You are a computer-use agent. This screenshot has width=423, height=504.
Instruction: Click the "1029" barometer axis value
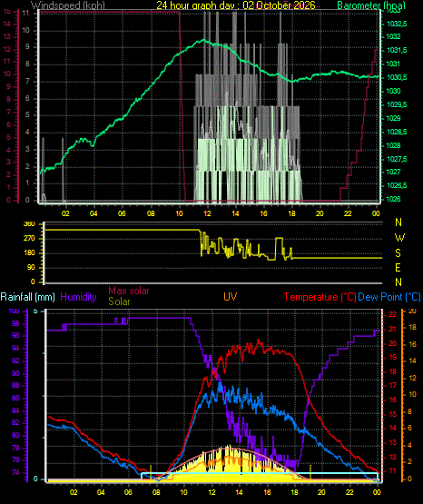point(393,118)
